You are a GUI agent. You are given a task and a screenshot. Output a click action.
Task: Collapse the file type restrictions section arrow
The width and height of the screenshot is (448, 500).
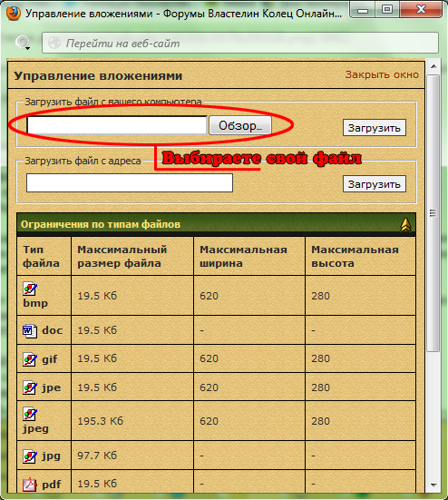coord(405,224)
